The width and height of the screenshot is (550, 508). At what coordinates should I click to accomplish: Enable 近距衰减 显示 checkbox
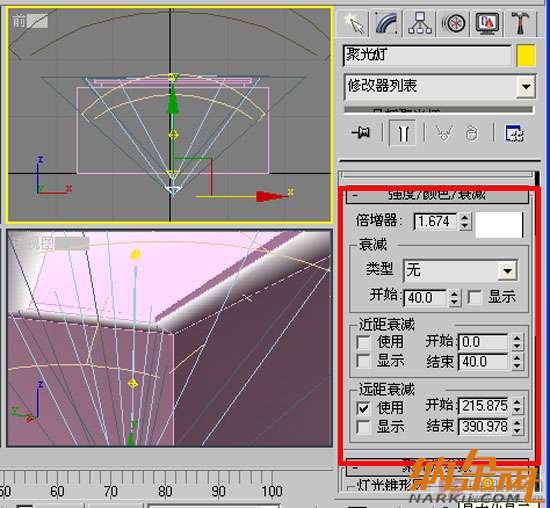coord(363,361)
